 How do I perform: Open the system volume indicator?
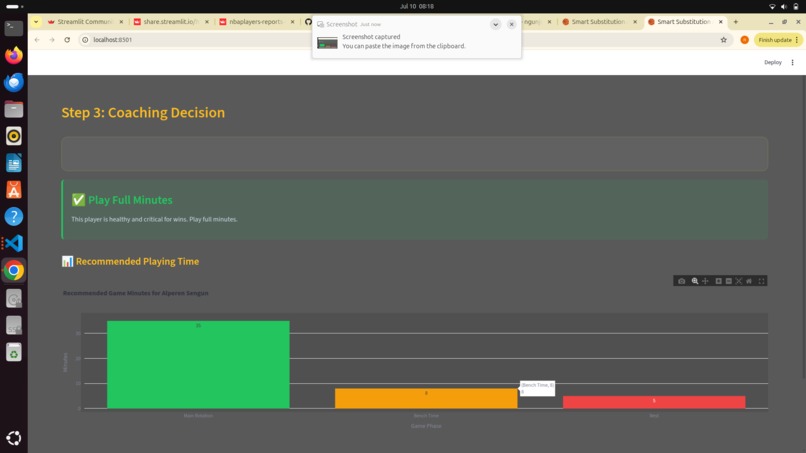click(784, 6)
